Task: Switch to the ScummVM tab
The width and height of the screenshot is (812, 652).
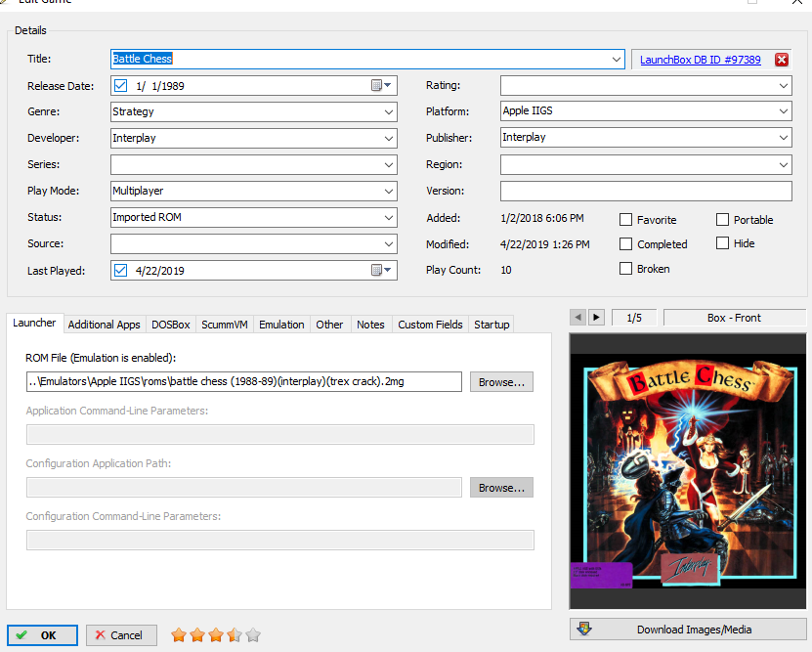Action: (x=225, y=325)
